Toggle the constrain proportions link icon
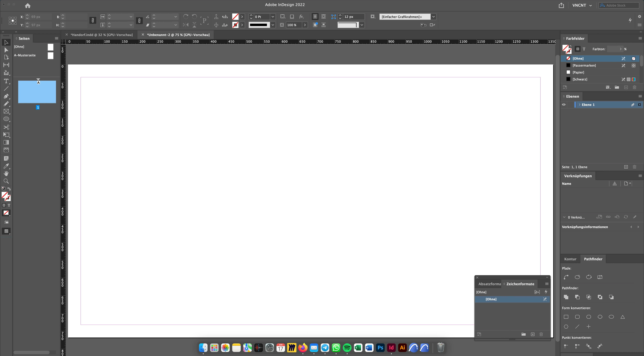Screen dimensions: 644x356 click(x=93, y=21)
